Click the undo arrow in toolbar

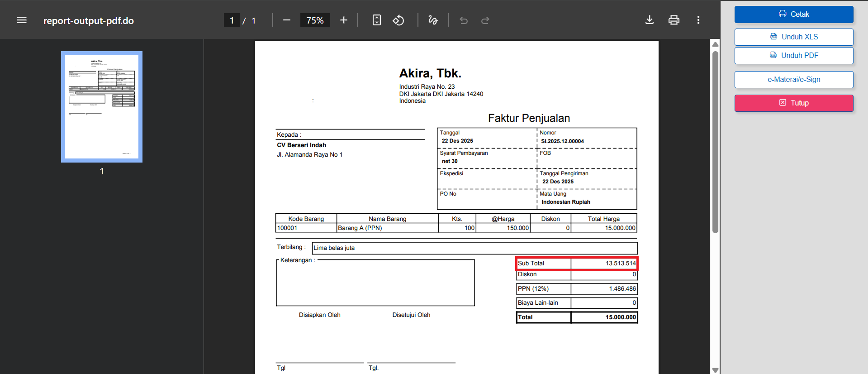(464, 20)
